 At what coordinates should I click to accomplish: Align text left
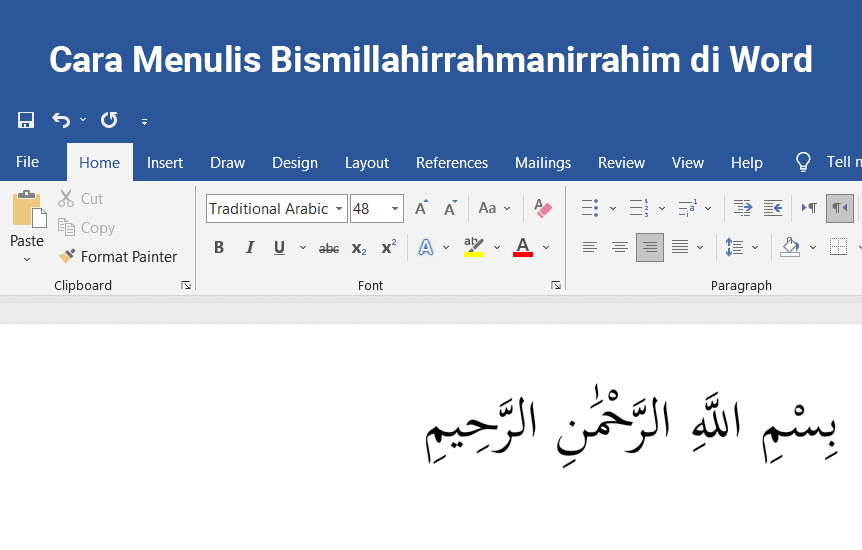click(x=590, y=248)
